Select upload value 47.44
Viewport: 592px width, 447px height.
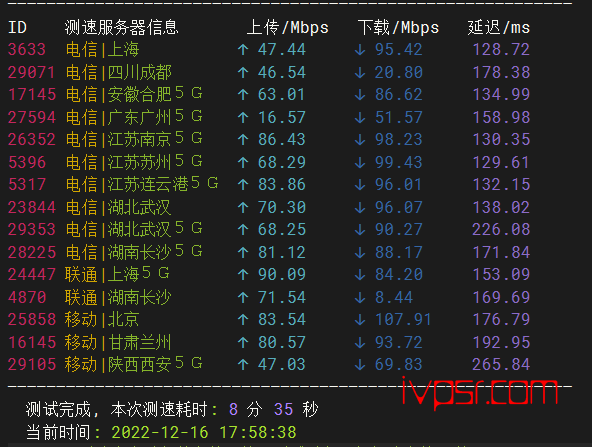click(282, 49)
